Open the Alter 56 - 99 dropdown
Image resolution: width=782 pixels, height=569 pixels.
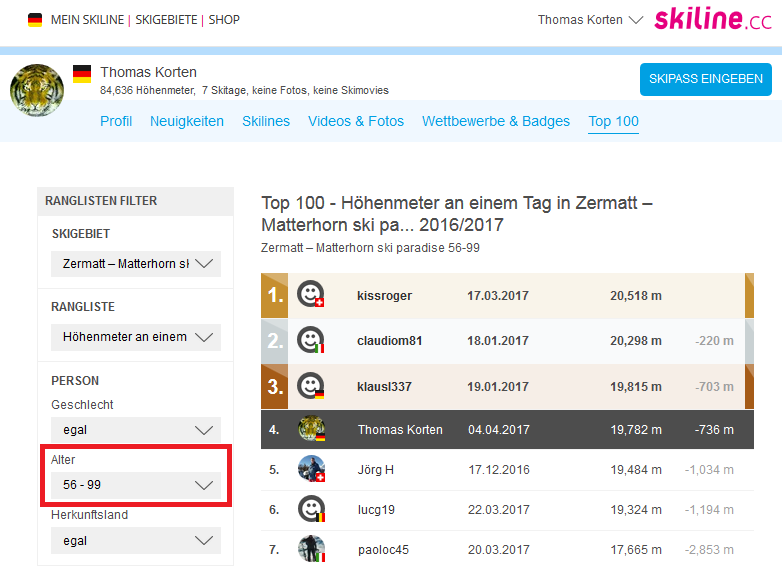click(136, 485)
